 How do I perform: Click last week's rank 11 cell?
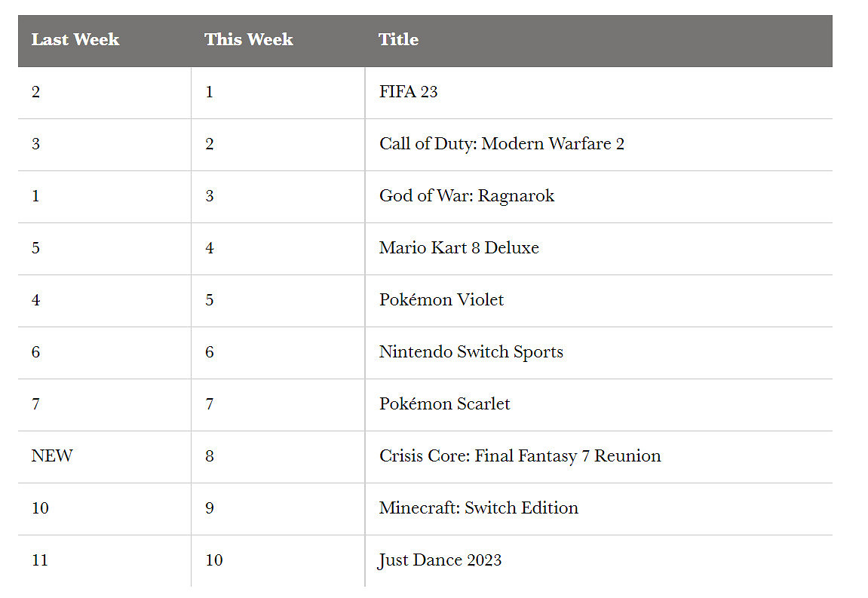40,560
